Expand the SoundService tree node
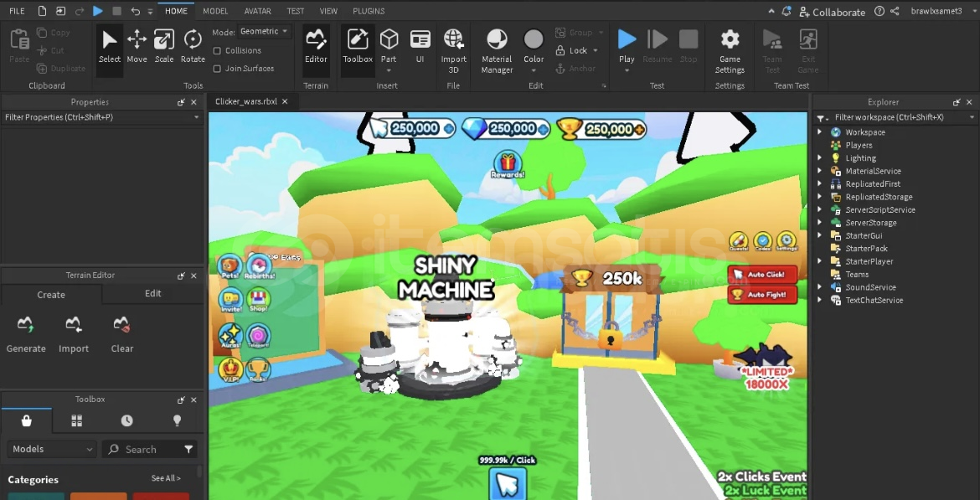 [x=819, y=287]
